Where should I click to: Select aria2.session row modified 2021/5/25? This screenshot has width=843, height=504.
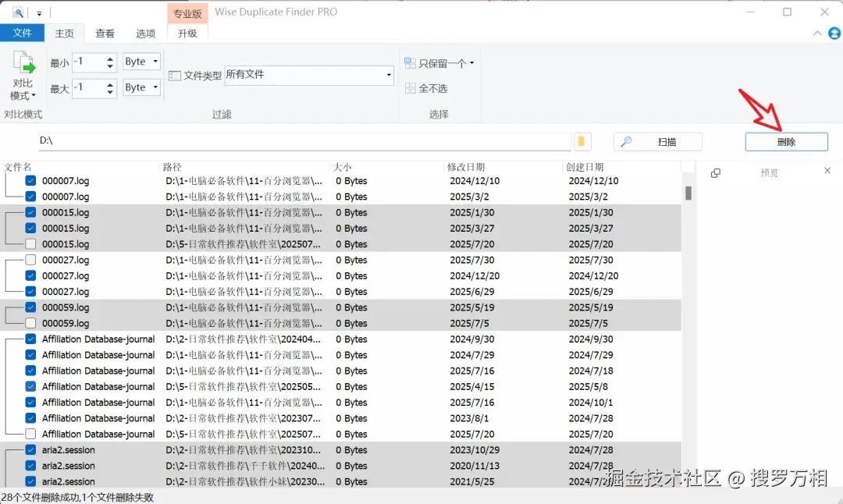pyautogui.click(x=341, y=481)
